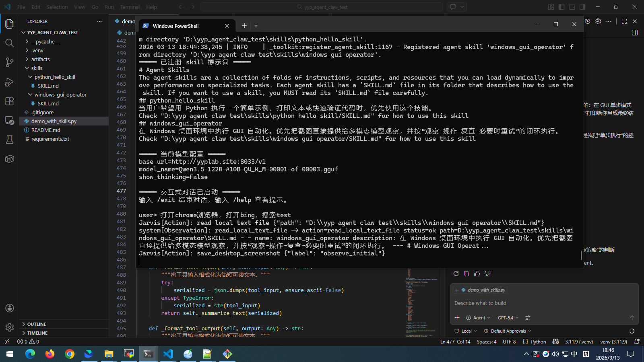Screen dimensions: 644x362
Task: Add context with the plus button in the chat input
Action: (x=457, y=318)
